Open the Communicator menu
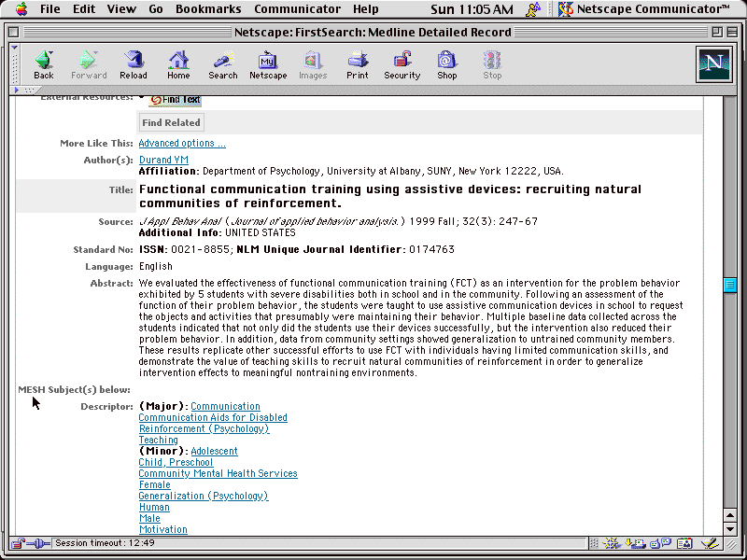Image resolution: width=747 pixels, height=560 pixels. click(x=297, y=8)
